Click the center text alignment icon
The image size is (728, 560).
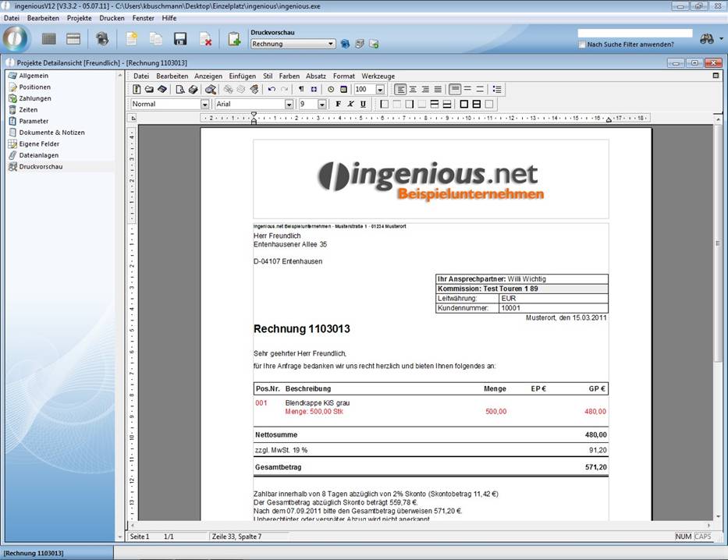pyautogui.click(x=413, y=90)
